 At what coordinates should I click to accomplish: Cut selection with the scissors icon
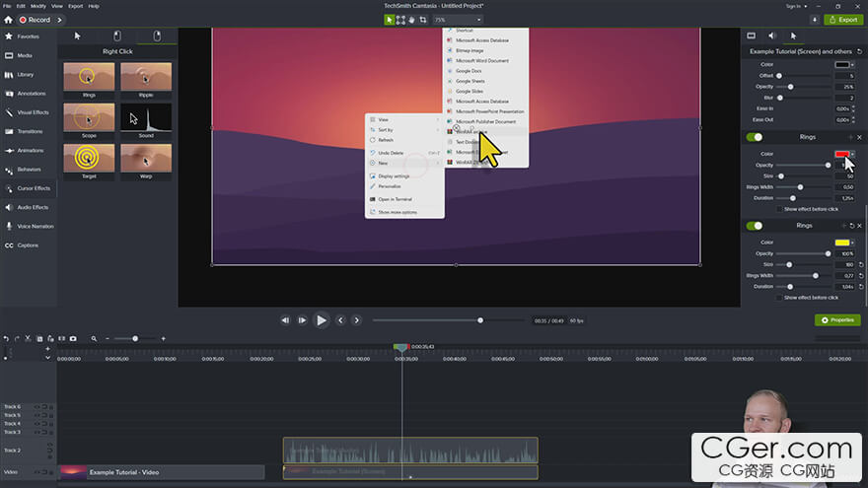[x=28, y=338]
